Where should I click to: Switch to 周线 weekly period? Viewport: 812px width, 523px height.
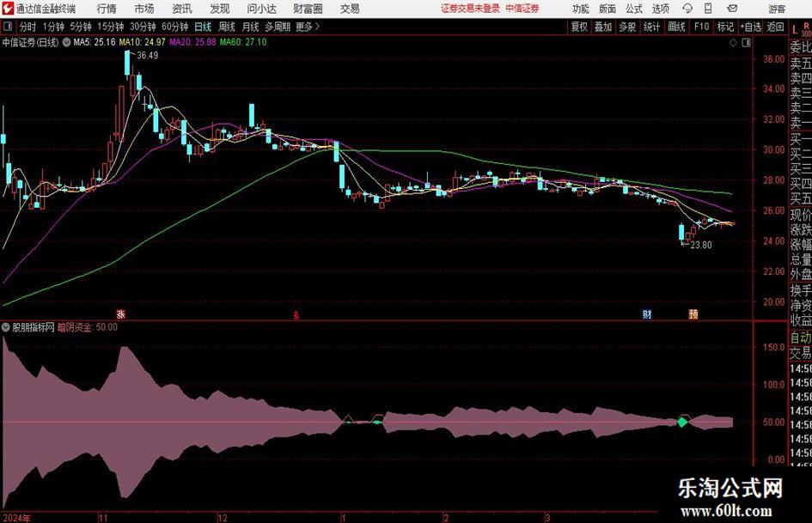click(x=226, y=27)
